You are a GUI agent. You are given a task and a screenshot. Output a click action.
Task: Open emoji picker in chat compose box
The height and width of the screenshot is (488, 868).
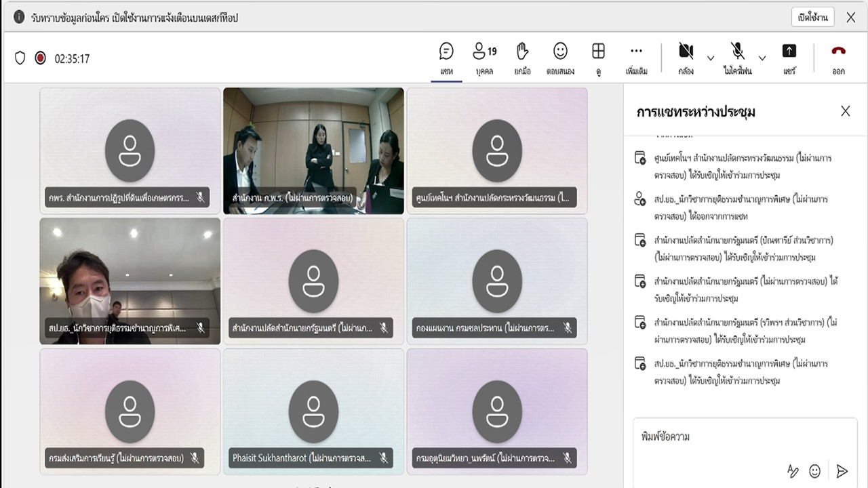click(815, 471)
